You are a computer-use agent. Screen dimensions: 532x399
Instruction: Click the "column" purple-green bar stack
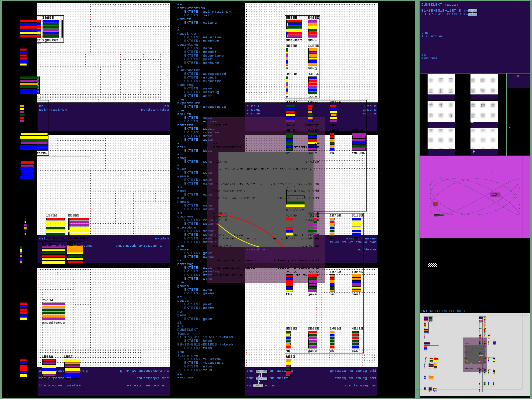(358, 142)
